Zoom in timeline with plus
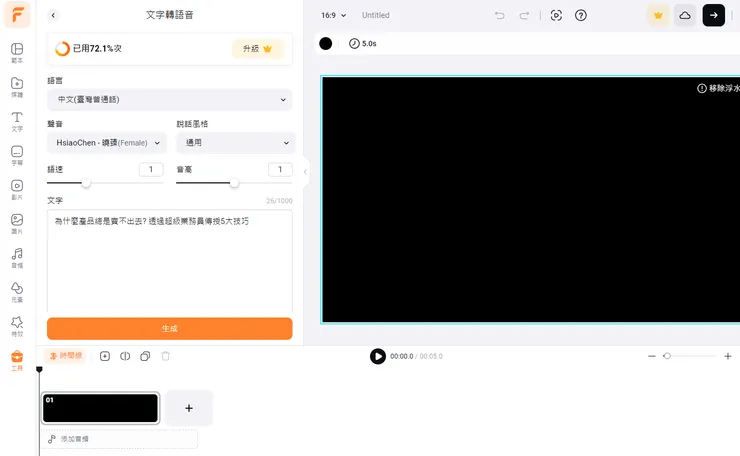This screenshot has height=456, width=740. tap(728, 356)
